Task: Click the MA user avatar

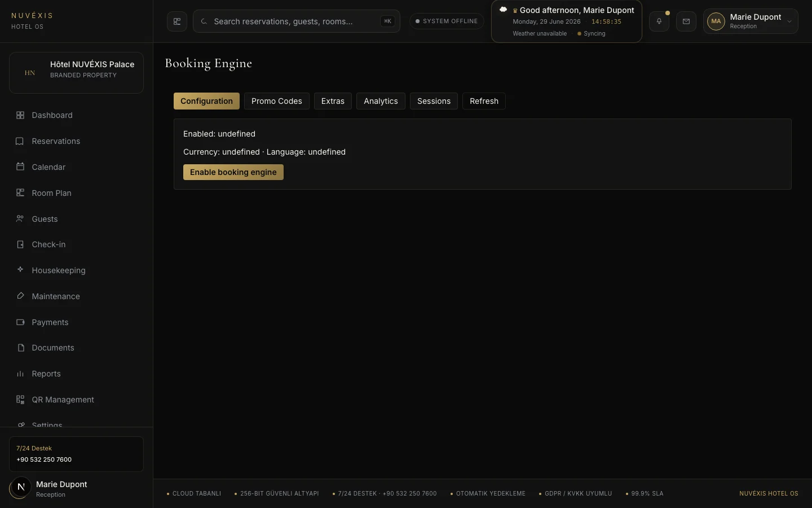Action: [716, 21]
